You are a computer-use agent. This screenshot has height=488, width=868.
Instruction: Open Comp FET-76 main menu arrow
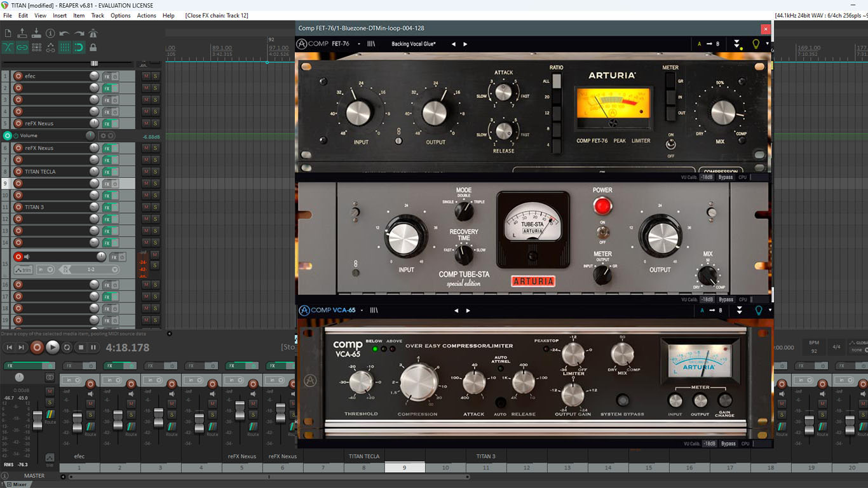(359, 44)
